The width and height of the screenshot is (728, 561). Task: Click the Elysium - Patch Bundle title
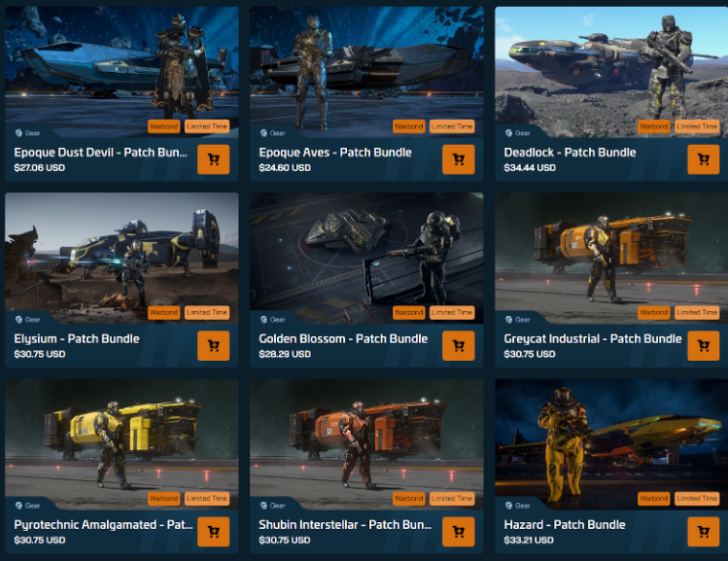77,339
